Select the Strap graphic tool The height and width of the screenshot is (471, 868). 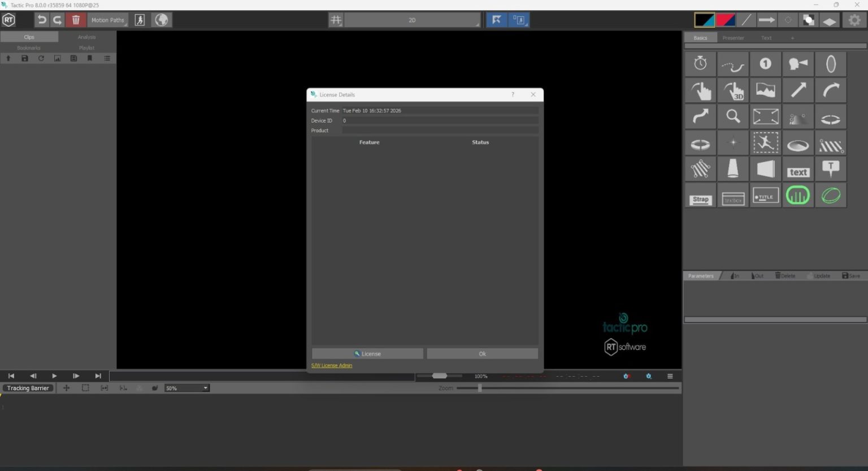point(700,195)
